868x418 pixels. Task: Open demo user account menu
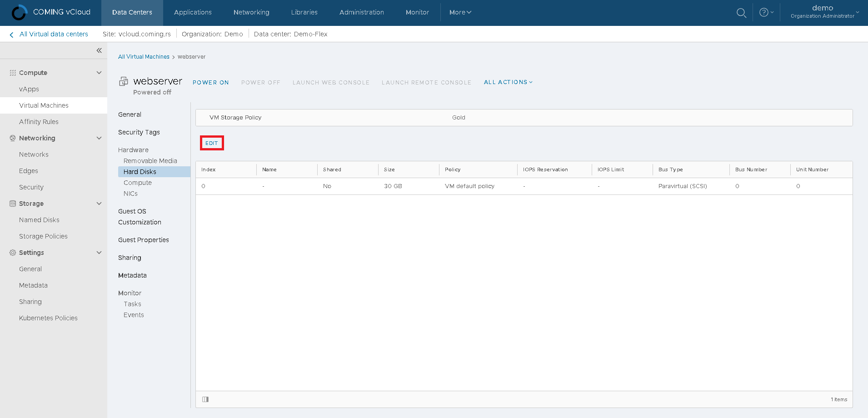click(x=824, y=12)
